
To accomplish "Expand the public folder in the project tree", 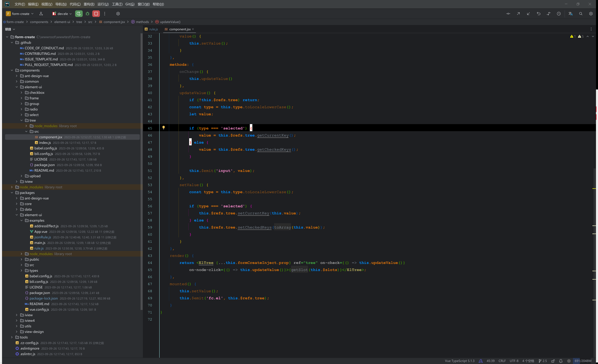I will [21, 259].
